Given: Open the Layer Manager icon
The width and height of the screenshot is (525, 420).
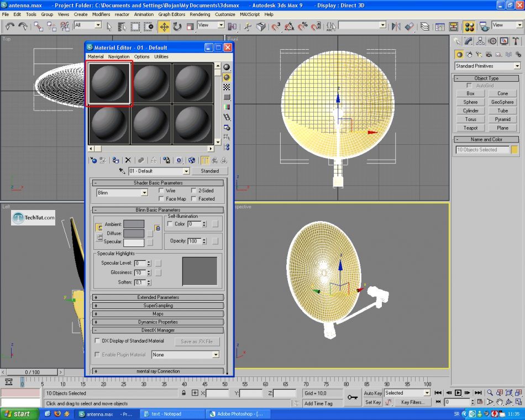Looking at the screenshot, I should [x=425, y=27].
